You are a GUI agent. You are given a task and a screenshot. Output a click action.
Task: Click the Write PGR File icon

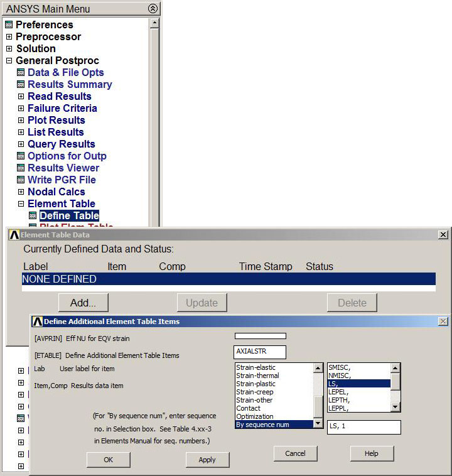point(21,180)
